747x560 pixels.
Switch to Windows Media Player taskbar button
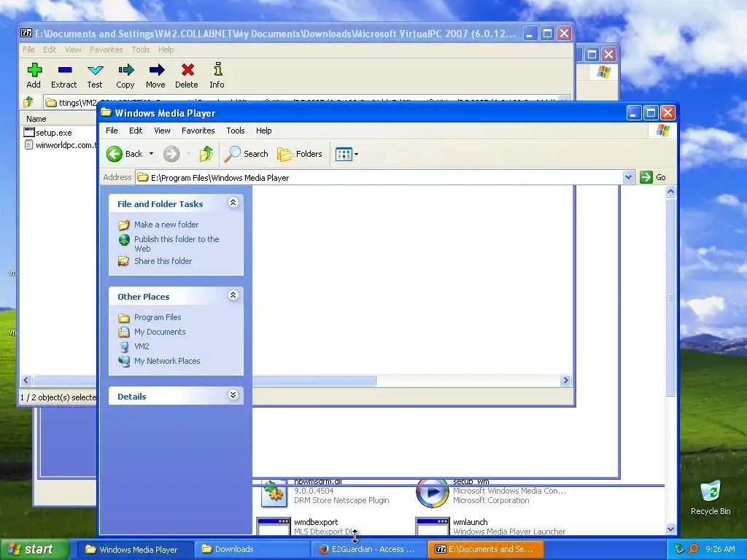click(x=135, y=549)
